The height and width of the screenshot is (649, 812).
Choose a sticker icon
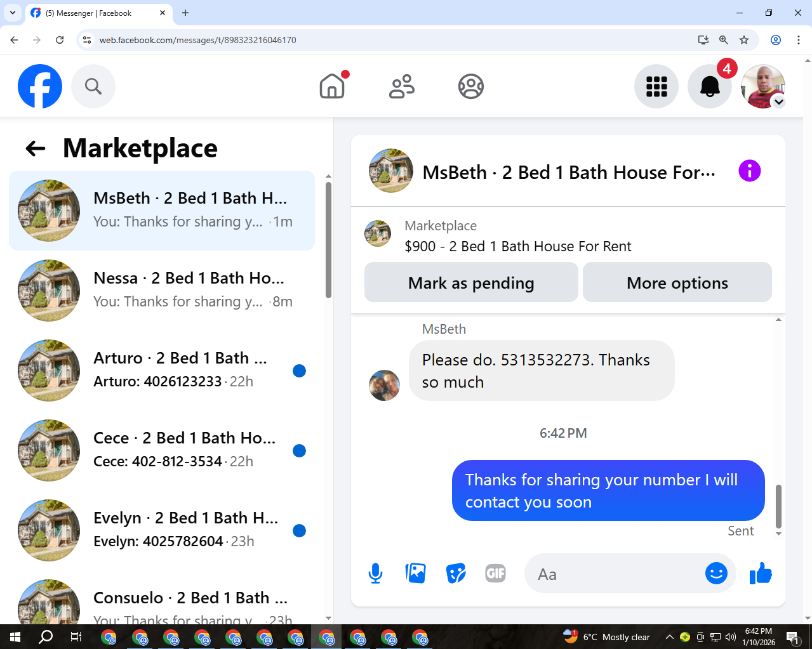coord(456,574)
